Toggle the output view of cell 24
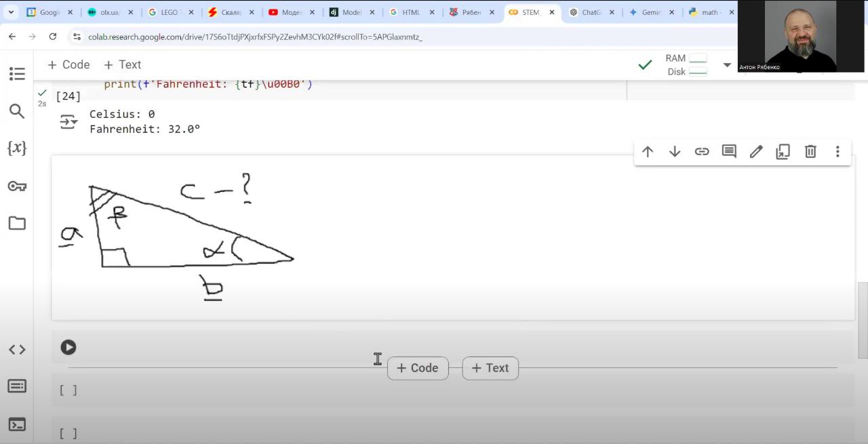Screen dimensions: 868x444 pos(68,122)
